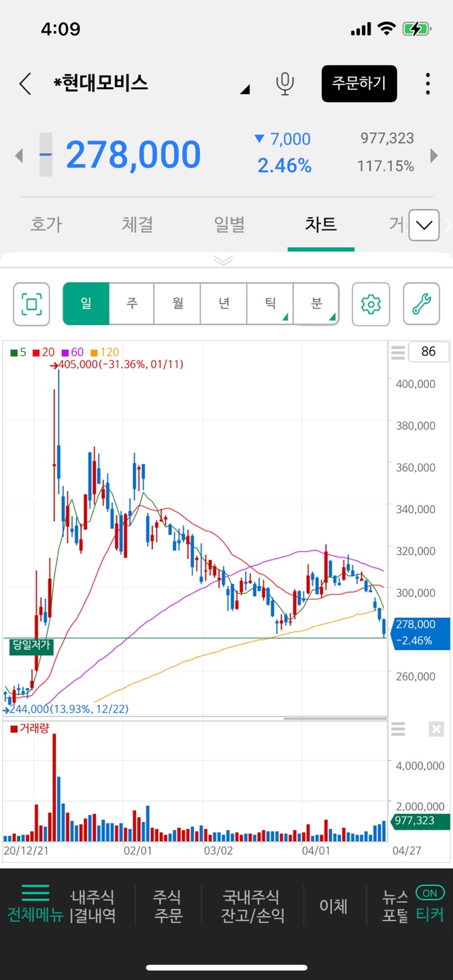Viewport: 453px width, 980px height.
Task: Switch to the 체결 tab
Action: (137, 225)
